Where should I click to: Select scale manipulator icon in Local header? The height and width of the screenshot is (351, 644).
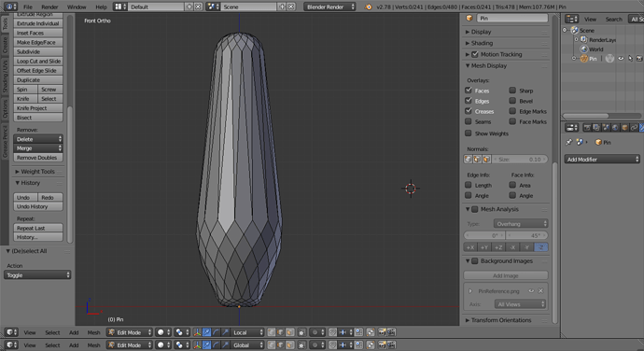(225, 332)
